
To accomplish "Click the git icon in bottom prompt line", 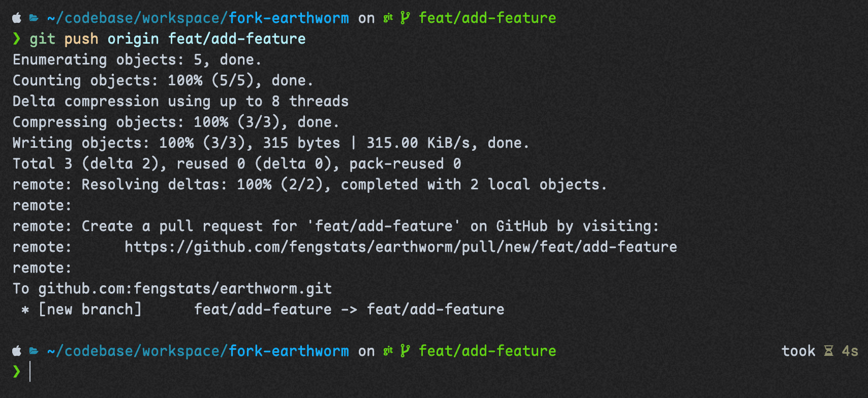I will point(388,351).
